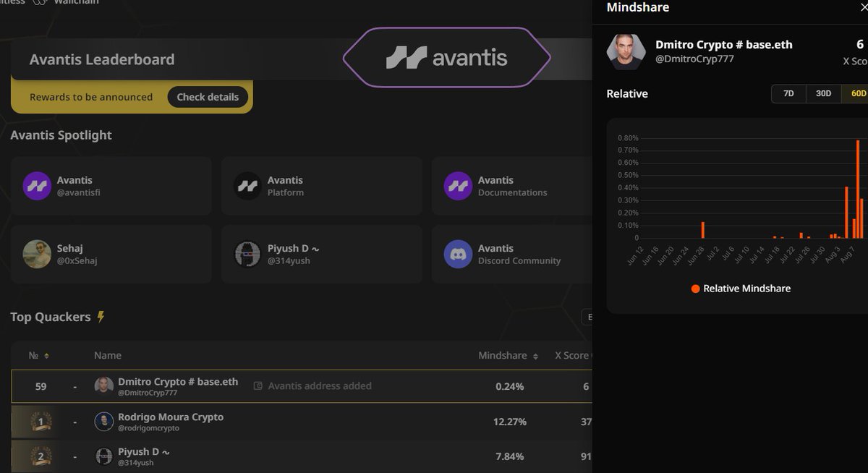Click the Name column header
The image size is (868, 473).
pos(108,356)
